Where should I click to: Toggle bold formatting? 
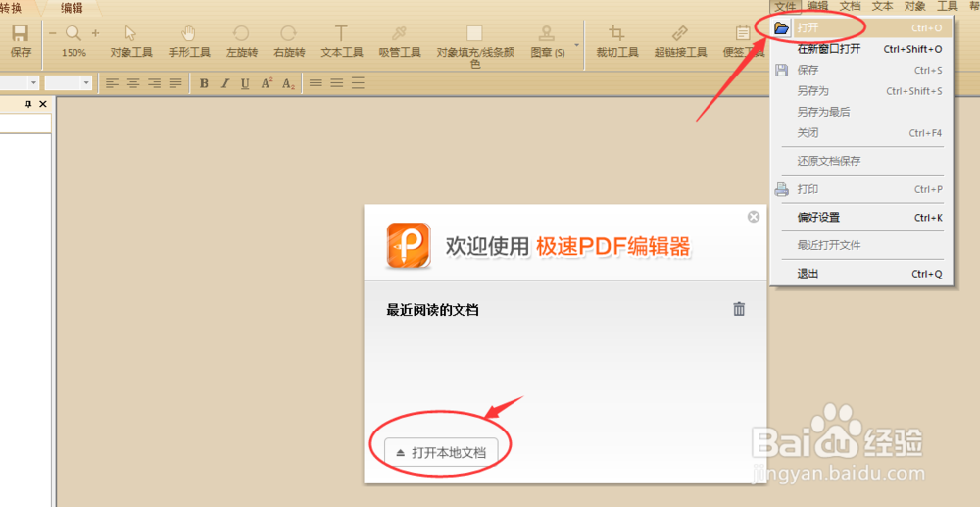(204, 83)
